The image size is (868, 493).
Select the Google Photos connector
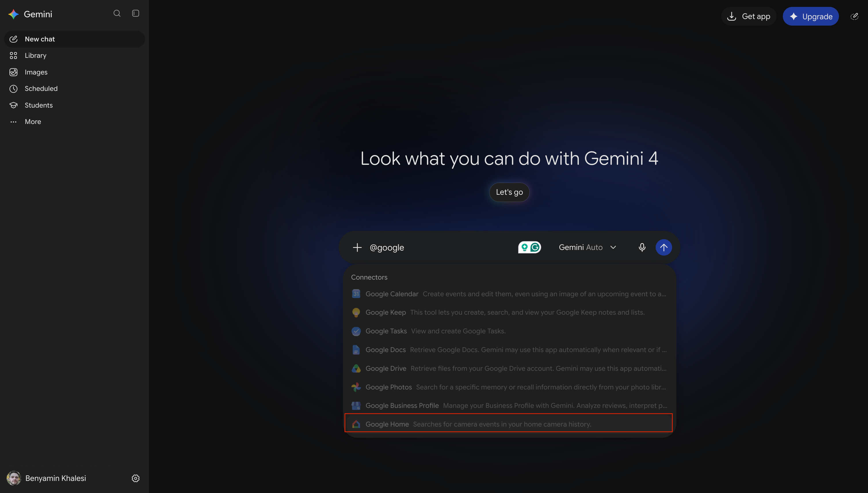pos(509,387)
